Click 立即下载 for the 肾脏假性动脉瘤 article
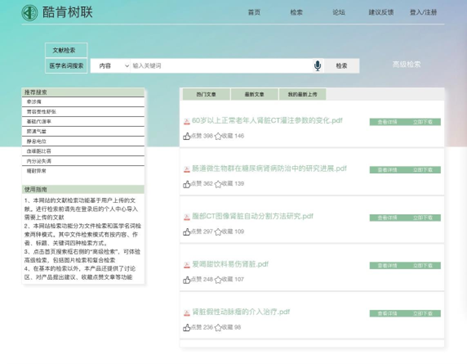467x364 pixels. pos(423,313)
